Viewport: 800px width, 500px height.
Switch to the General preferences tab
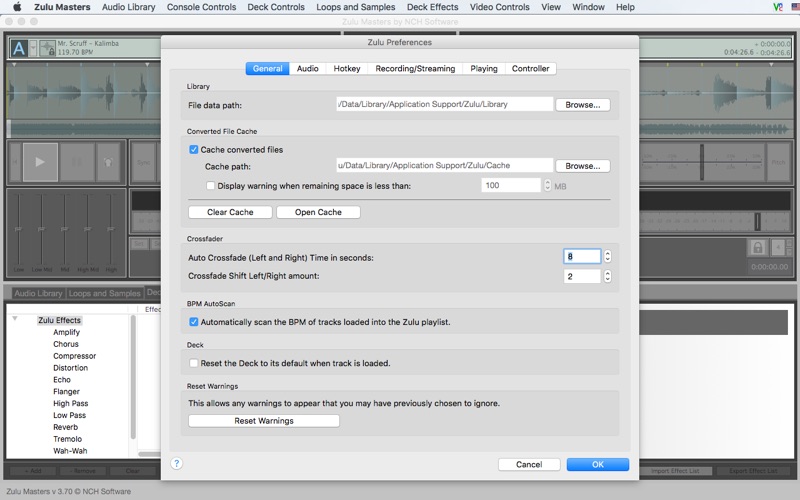coord(267,68)
